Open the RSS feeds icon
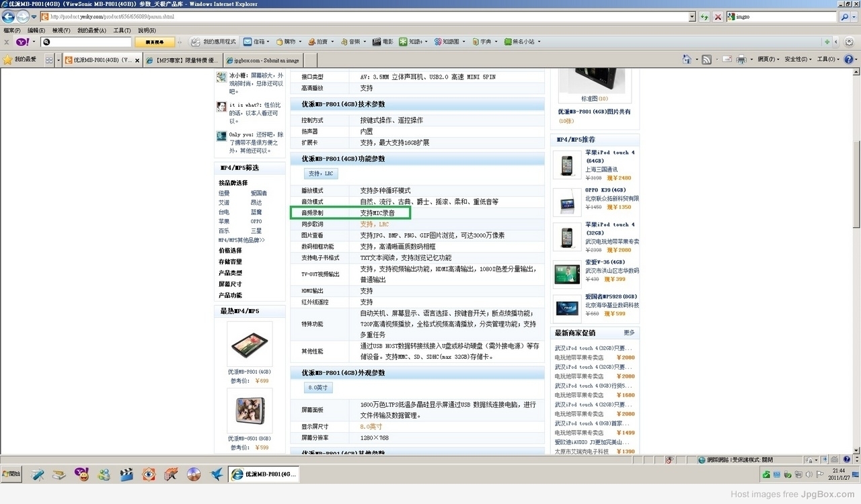 [706, 60]
